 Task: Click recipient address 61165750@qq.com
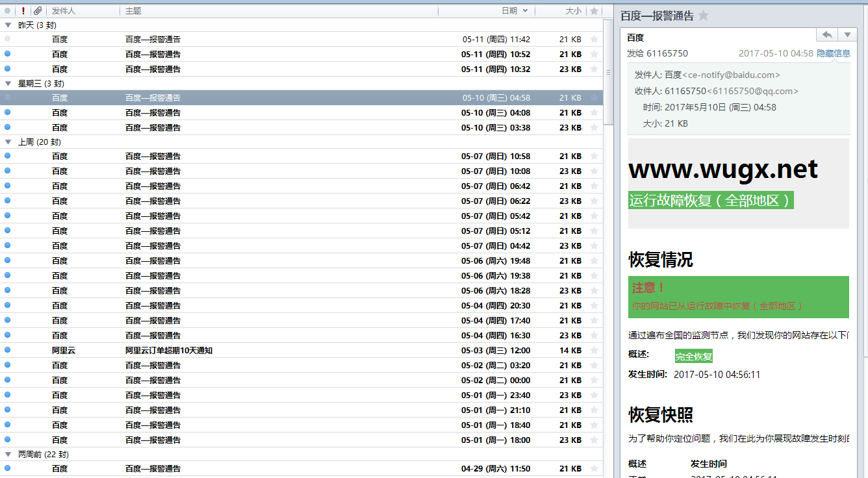[752, 91]
